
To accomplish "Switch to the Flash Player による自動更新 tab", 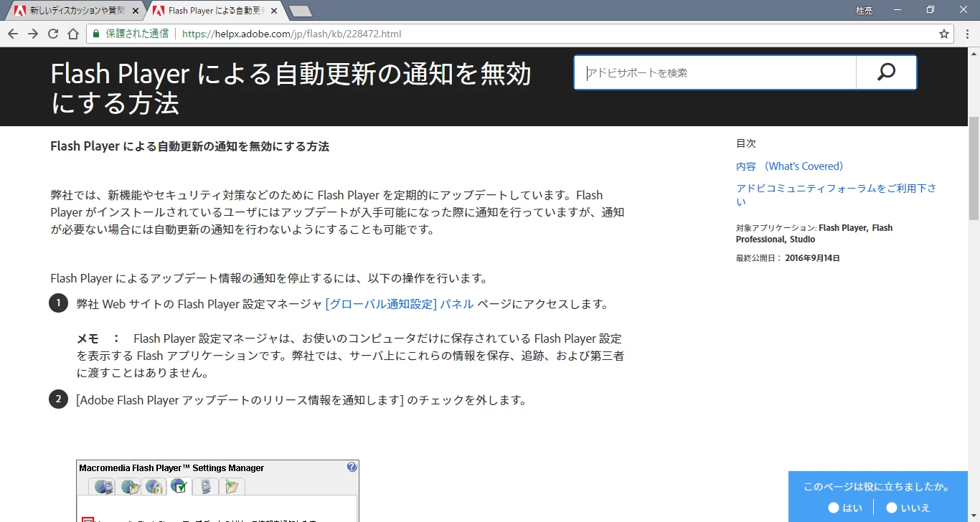I will click(215, 11).
